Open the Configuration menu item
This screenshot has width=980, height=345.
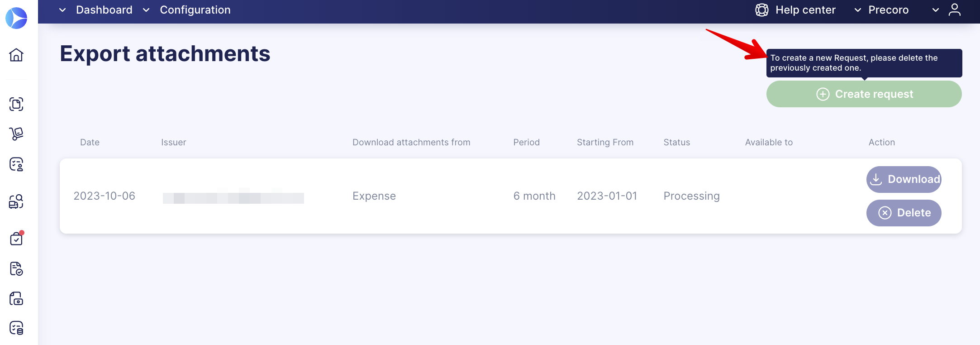[195, 10]
